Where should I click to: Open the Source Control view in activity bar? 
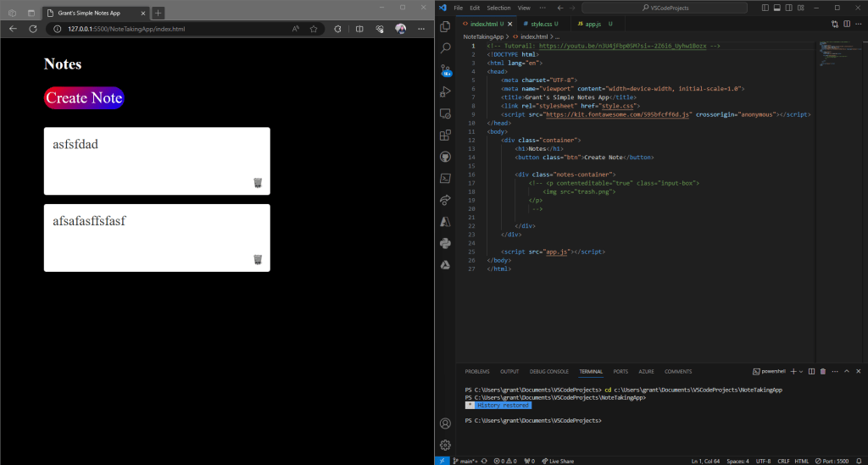[x=445, y=69]
